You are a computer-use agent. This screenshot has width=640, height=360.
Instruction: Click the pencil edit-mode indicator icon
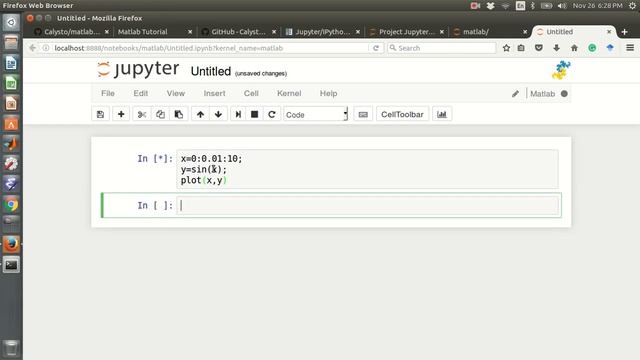pyautogui.click(x=516, y=94)
